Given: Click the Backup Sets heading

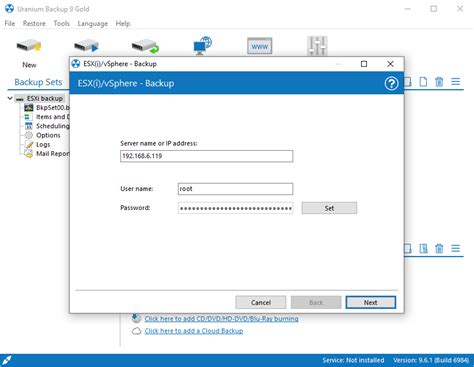Looking at the screenshot, I should (38, 82).
